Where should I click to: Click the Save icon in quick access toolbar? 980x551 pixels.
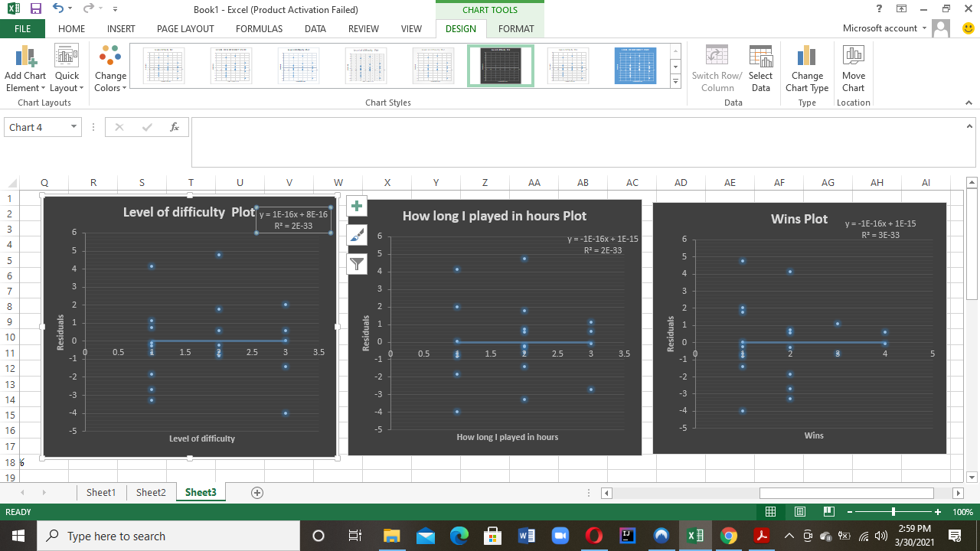point(35,9)
